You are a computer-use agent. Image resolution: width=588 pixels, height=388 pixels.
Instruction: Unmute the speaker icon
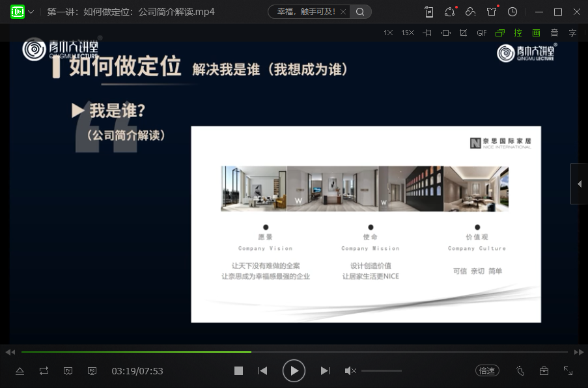click(x=350, y=371)
